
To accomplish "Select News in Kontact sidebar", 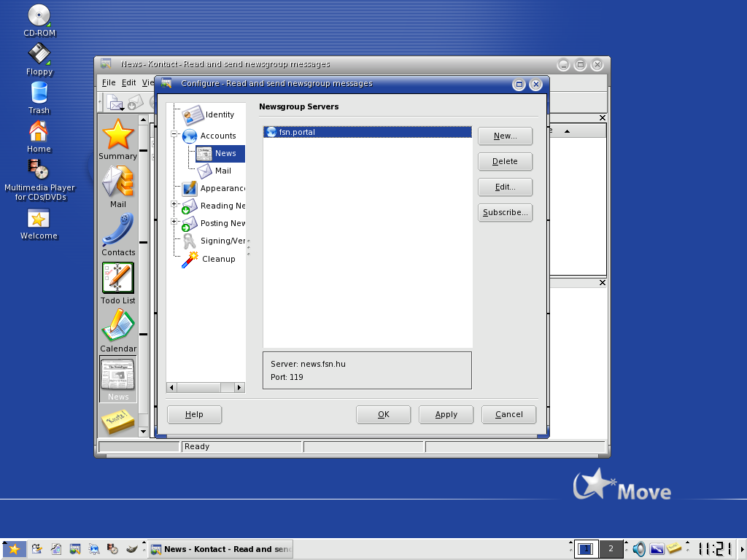I will point(118,379).
